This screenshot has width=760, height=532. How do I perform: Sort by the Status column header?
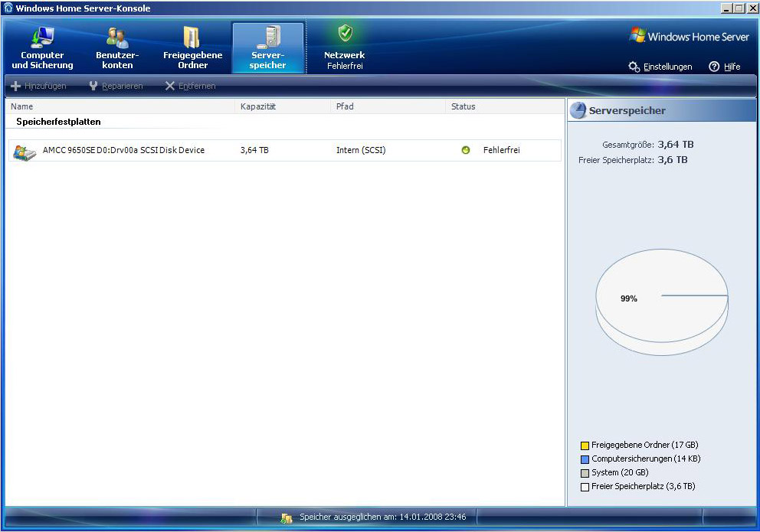[505, 106]
